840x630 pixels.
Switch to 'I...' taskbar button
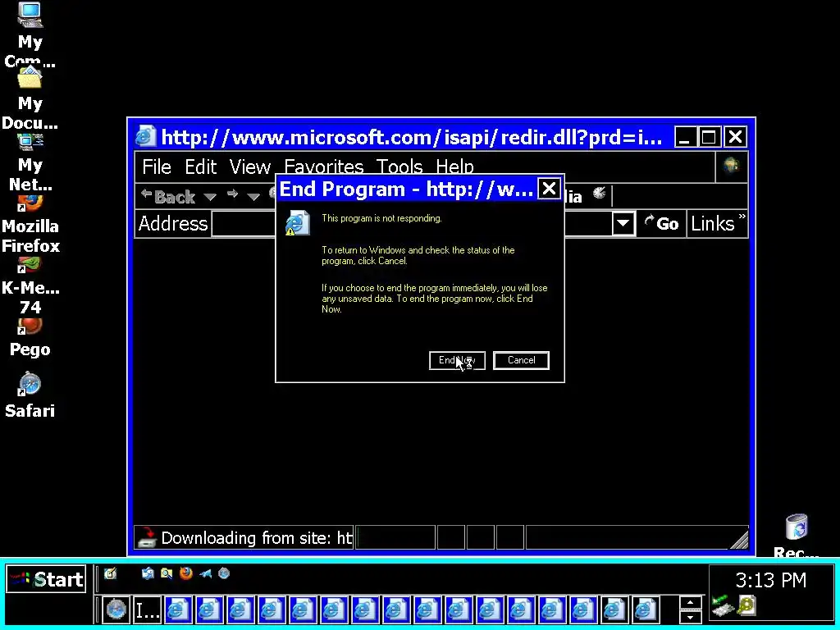click(147, 609)
